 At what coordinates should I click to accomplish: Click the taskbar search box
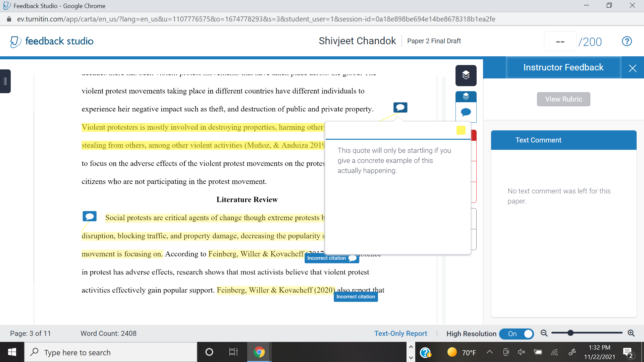tap(111, 352)
